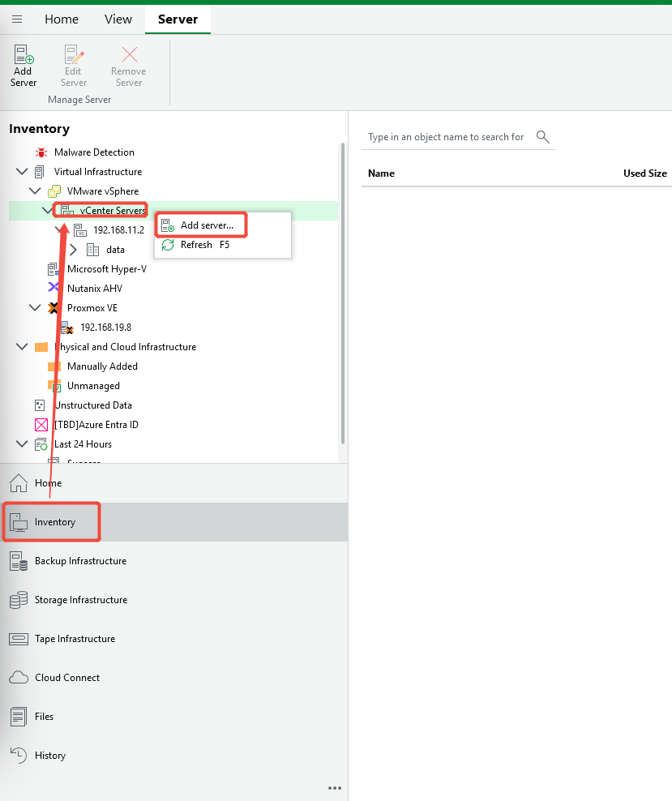Click the History clock icon
The image size is (672, 801).
coord(19,755)
